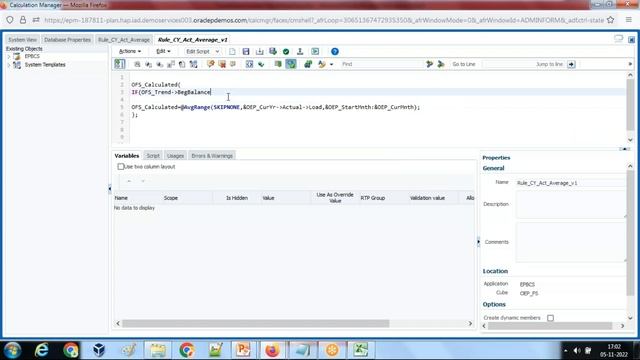Open the Usages tab
This screenshot has height=360, width=640.
point(176,156)
